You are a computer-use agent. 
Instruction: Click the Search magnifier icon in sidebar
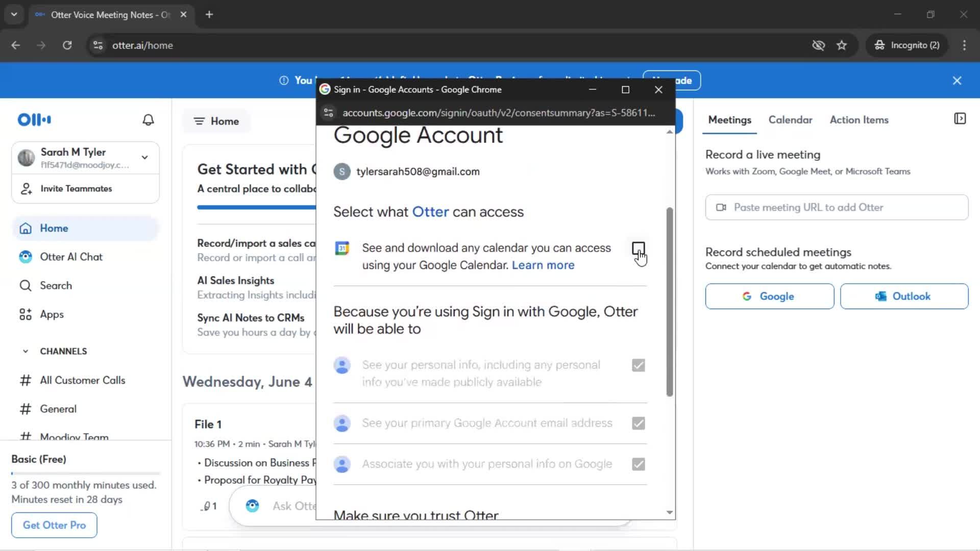26,286
